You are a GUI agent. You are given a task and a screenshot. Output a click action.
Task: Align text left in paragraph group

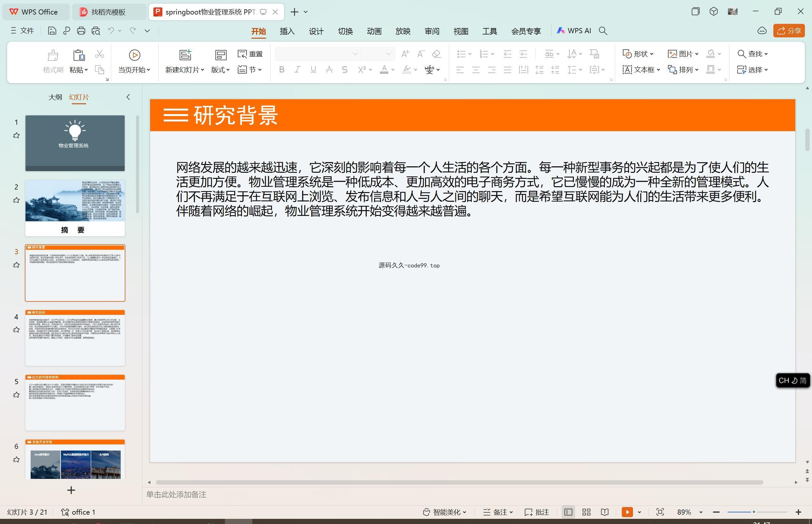pos(460,70)
